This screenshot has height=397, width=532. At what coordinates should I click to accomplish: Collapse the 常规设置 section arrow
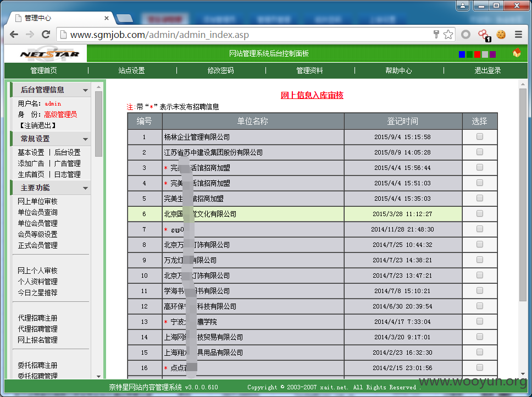pos(85,139)
